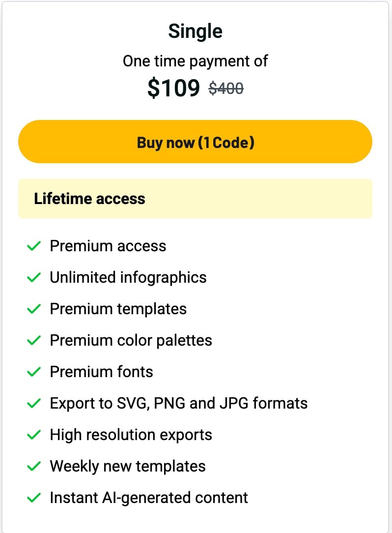Screen dimensions: 392x533
Task: Click the checkmark by Premium color palettes
Action: 33,340
